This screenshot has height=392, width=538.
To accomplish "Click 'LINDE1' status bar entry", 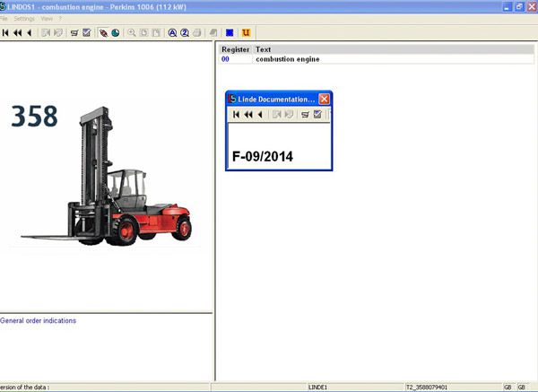I will [x=317, y=388].
